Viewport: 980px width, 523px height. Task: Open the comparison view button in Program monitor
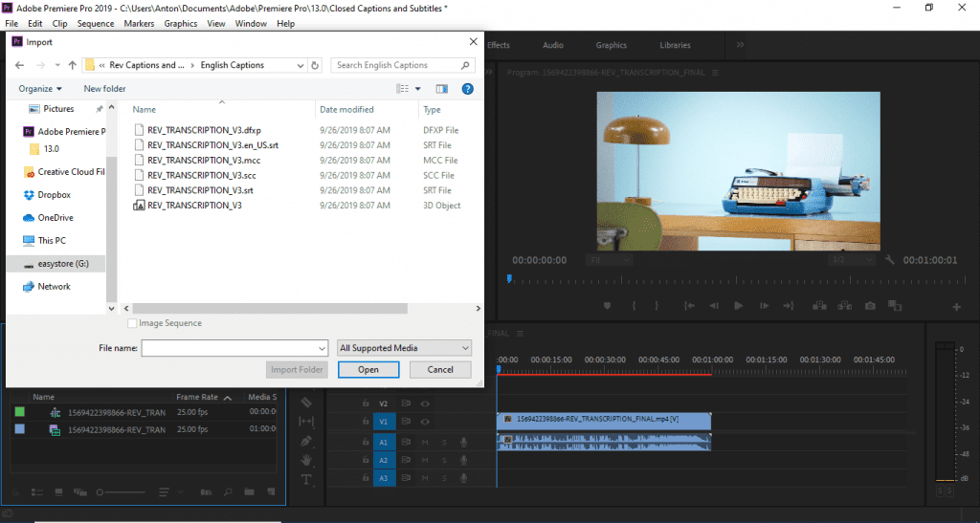coord(895,306)
